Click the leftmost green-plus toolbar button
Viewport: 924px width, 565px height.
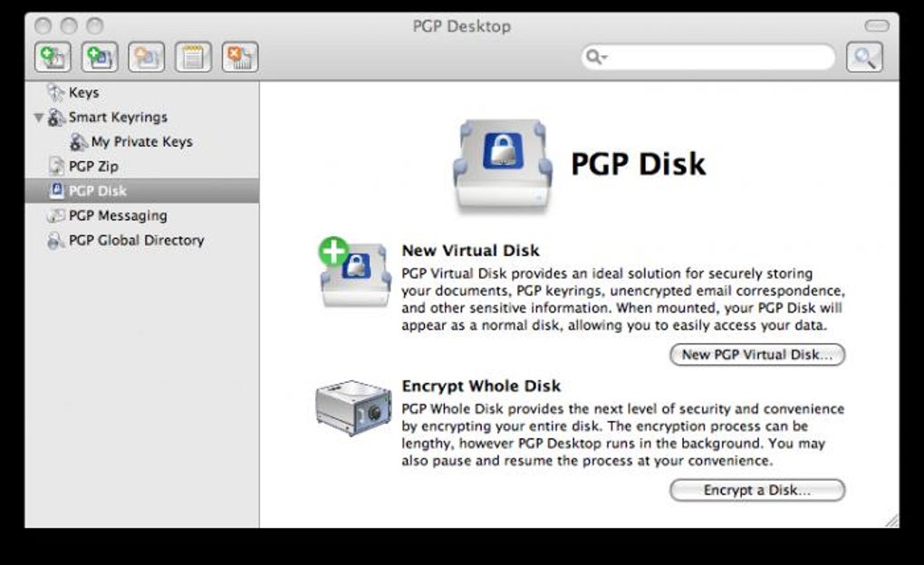tap(53, 58)
